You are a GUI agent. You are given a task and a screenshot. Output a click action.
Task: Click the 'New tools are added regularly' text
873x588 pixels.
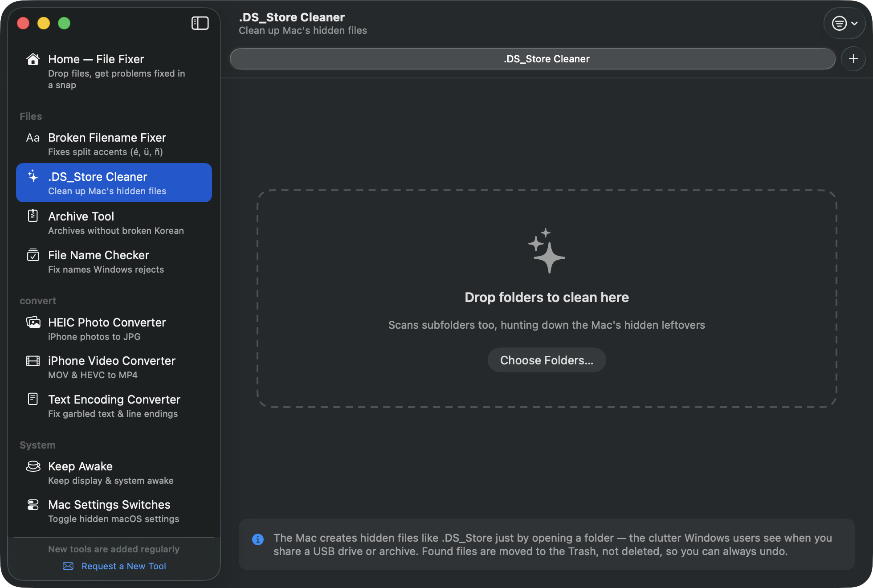114,549
